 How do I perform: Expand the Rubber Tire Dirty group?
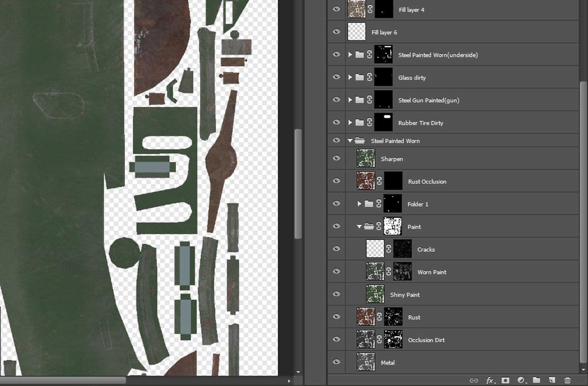click(350, 122)
